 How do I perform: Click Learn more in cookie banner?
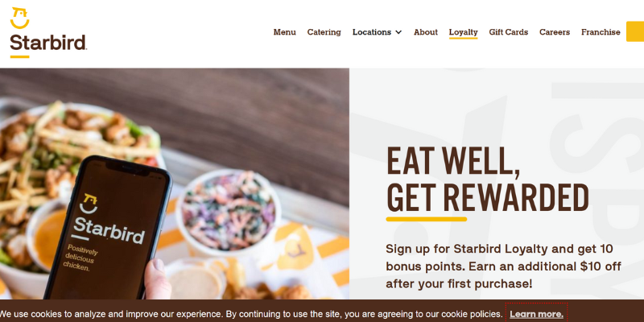[536, 315]
